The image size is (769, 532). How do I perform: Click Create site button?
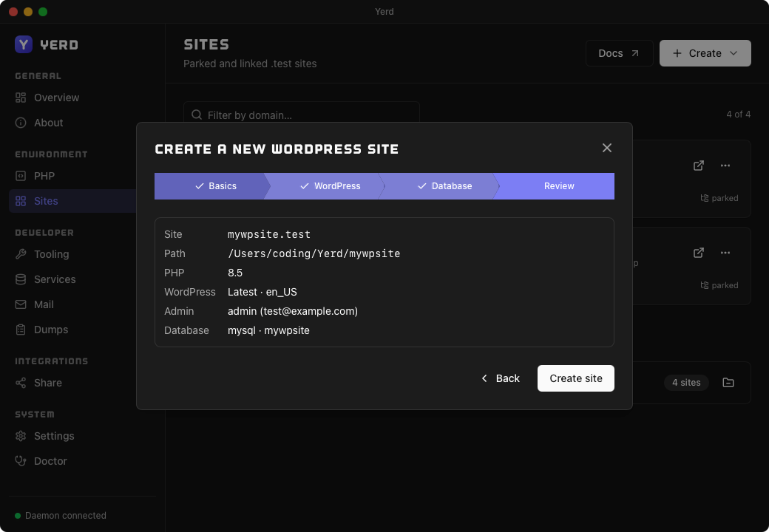pos(576,378)
